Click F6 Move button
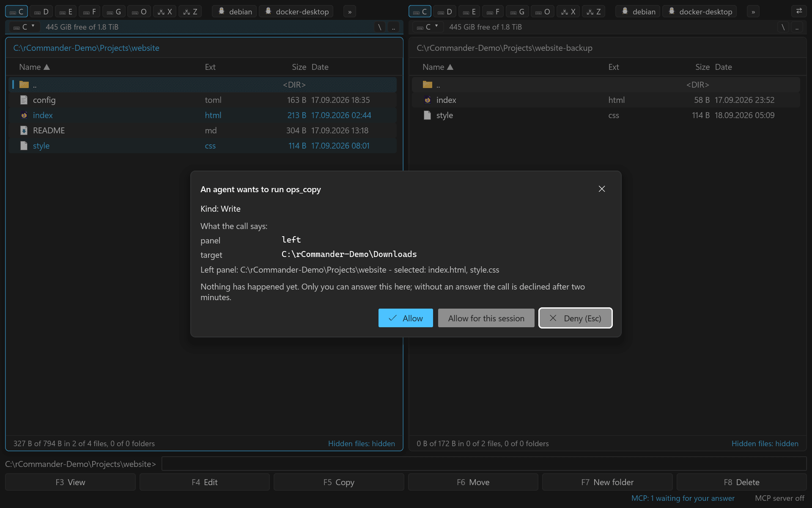The image size is (812, 508). pos(473,482)
